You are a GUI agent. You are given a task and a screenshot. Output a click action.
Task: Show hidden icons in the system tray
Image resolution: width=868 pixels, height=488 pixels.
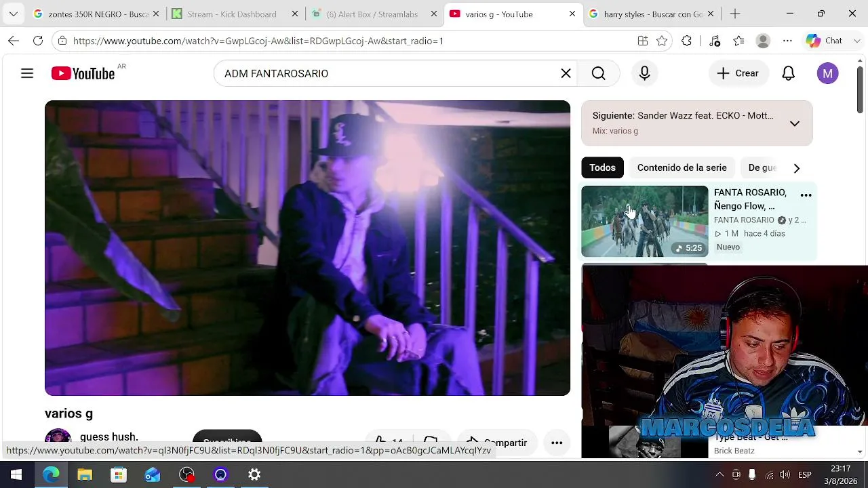point(719,474)
